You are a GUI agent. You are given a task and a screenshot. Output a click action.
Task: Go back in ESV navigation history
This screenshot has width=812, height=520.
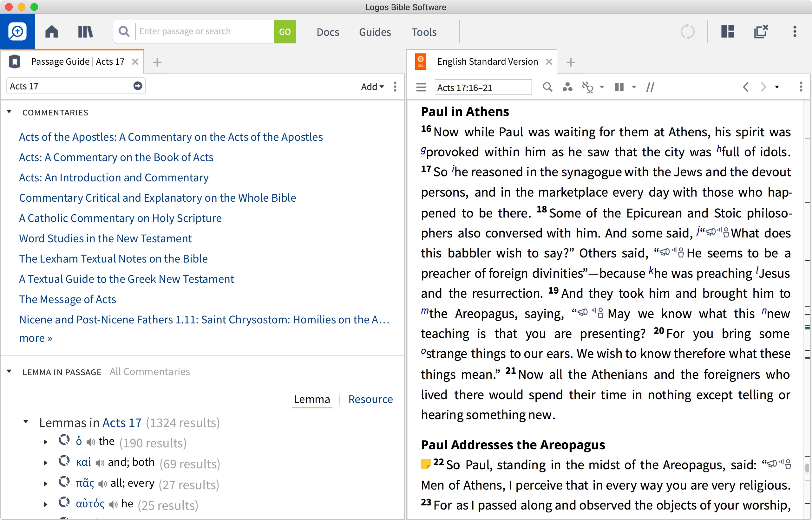coord(746,87)
